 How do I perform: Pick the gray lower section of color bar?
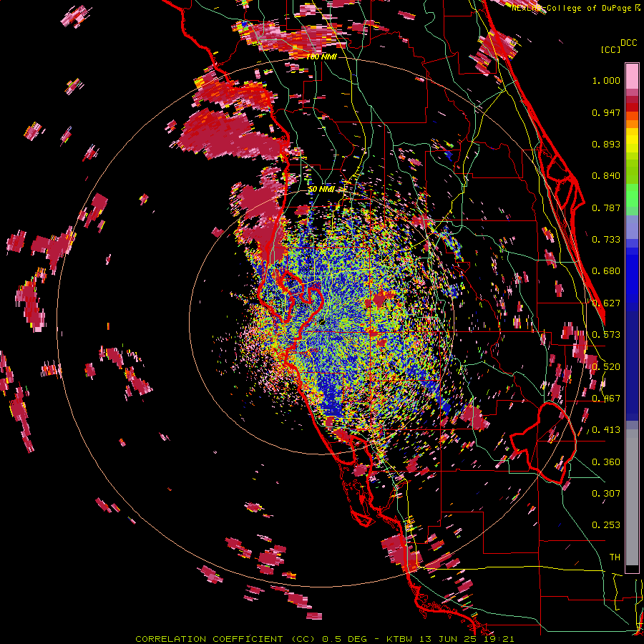click(632, 497)
